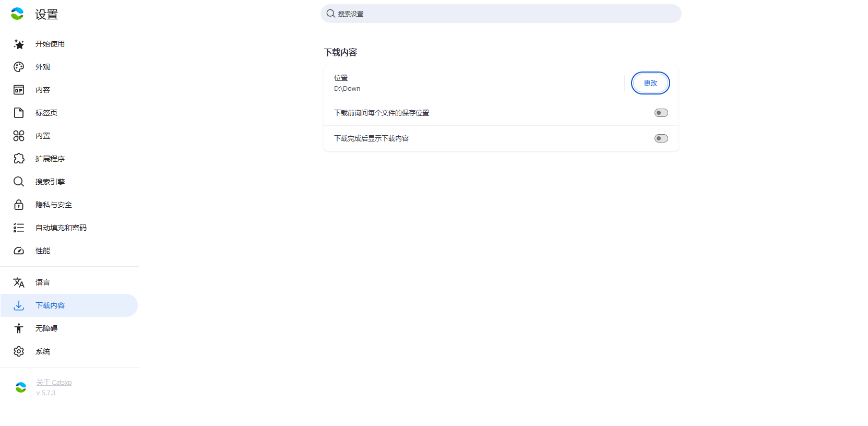Go to the 内容 settings page
This screenshot has height=426, width=868.
click(69, 90)
